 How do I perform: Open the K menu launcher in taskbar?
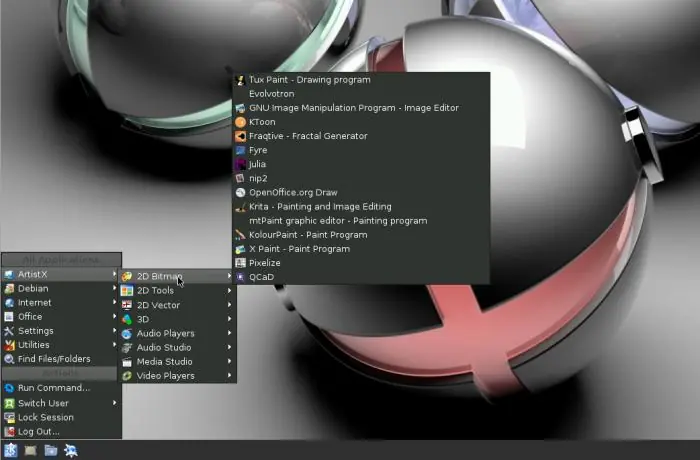point(10,450)
